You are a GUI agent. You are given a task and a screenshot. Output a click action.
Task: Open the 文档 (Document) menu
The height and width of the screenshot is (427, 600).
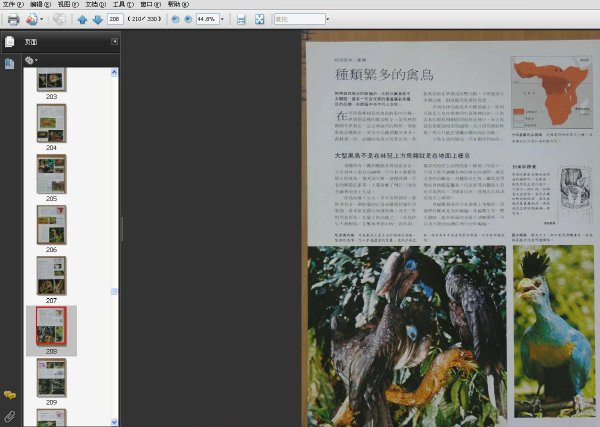click(96, 4)
